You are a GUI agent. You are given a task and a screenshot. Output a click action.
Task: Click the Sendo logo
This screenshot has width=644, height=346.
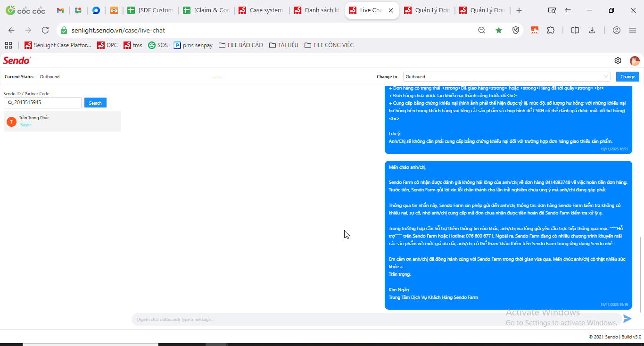[x=17, y=60]
